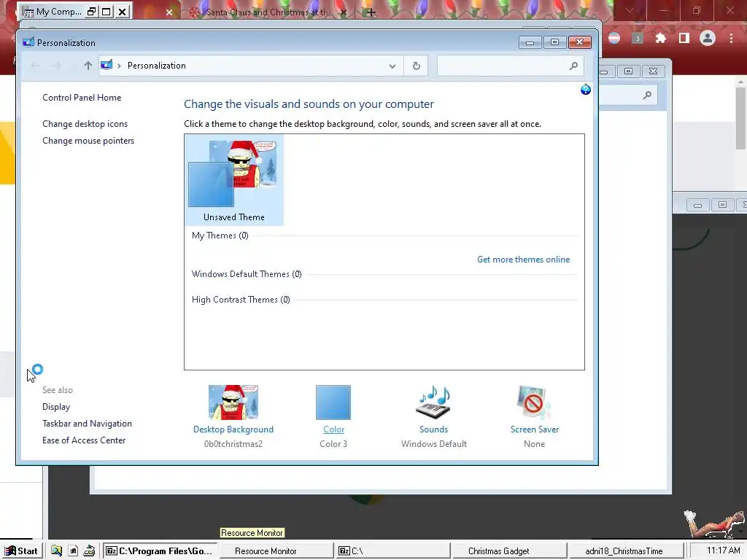747x560 pixels.
Task: Click the taskbar clock showing 11:17 AM
Action: click(x=723, y=551)
